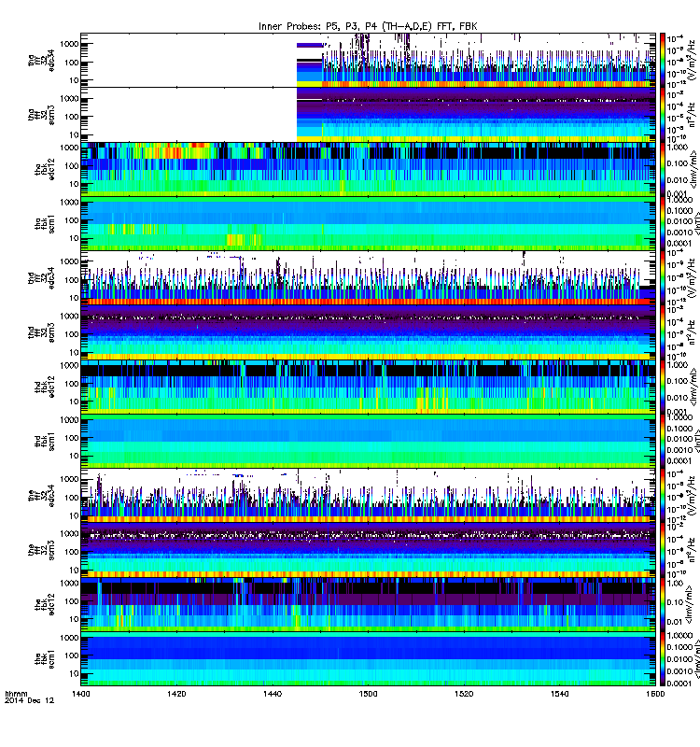This screenshot has height=747, width=700.
Task: Click the 'tha fff 32 scm3' panel label
Action: [41, 115]
